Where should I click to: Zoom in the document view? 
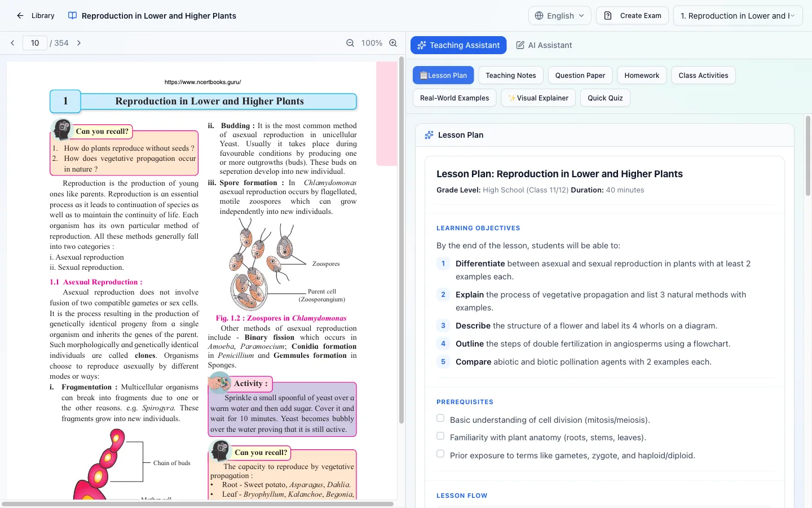pyautogui.click(x=393, y=43)
